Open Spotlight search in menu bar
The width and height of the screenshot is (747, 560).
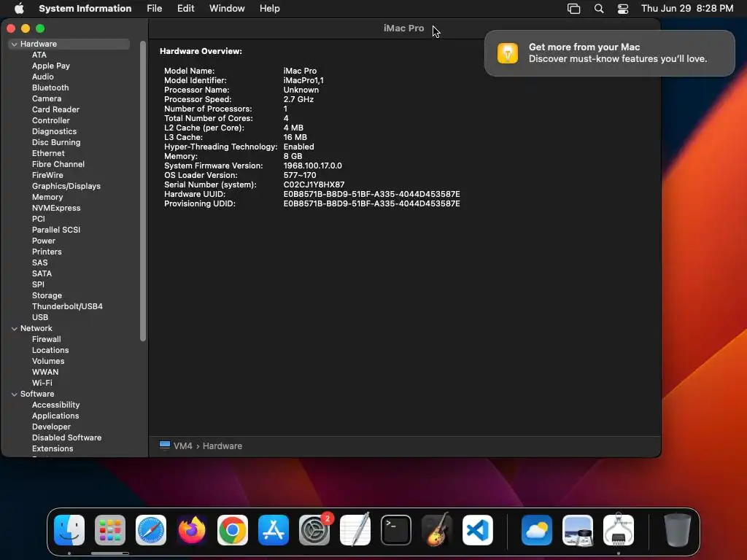tap(599, 9)
